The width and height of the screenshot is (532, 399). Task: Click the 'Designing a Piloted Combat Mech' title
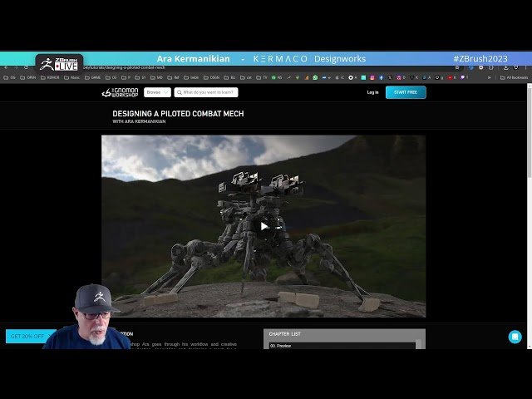pyautogui.click(x=178, y=114)
